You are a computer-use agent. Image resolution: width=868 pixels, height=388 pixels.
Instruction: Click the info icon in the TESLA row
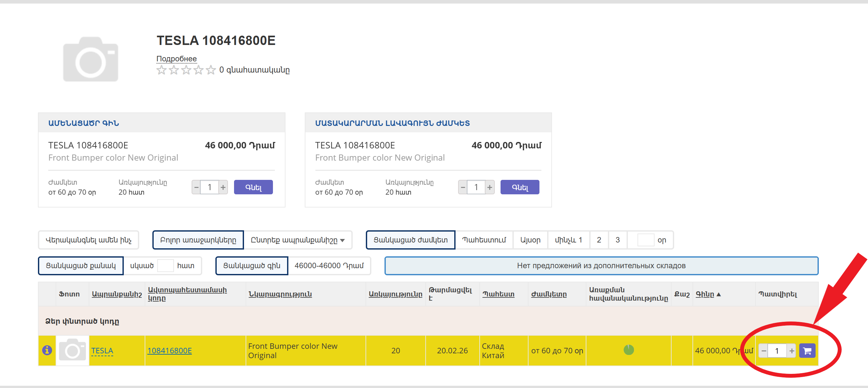click(x=47, y=350)
